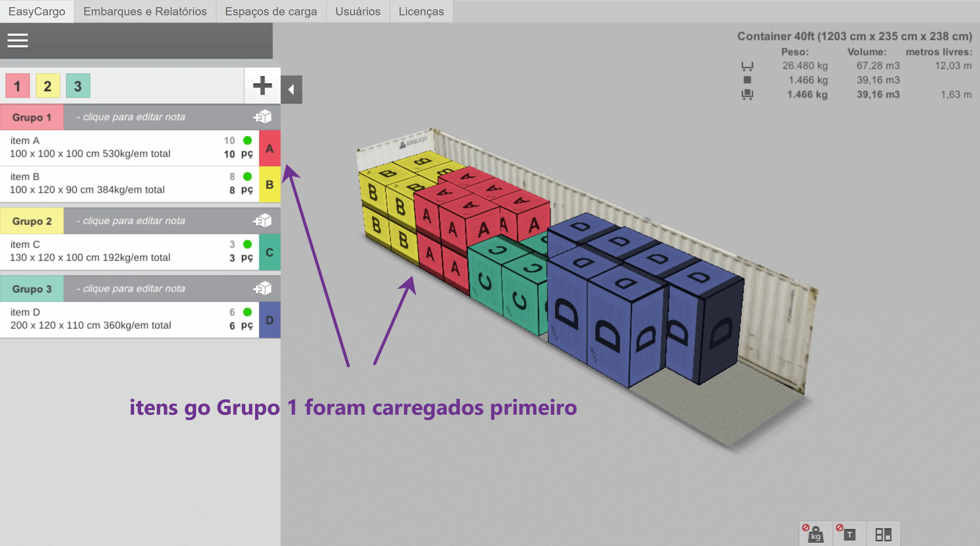This screenshot has width=980, height=546.
Task: Toggle green status dot for item D
Action: [x=247, y=312]
